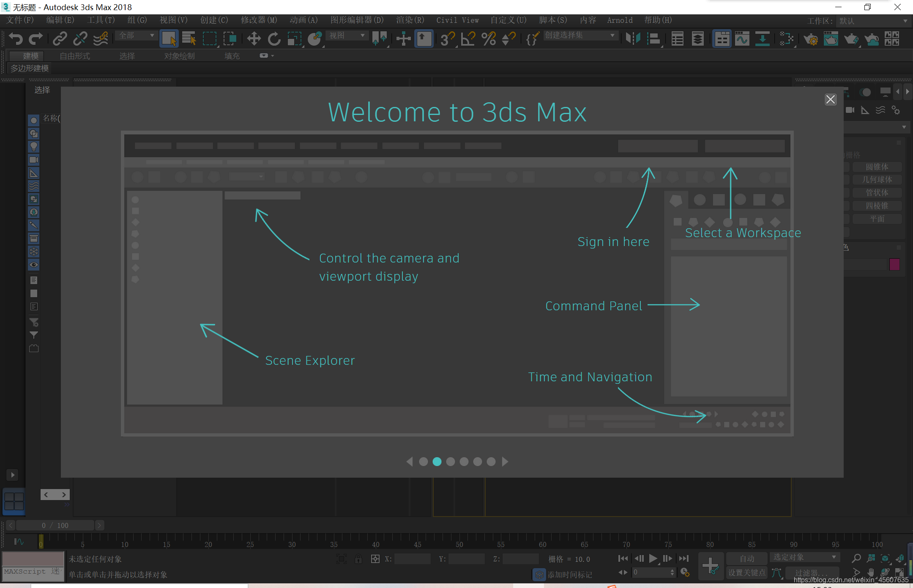Open Select by Name list icon

coord(189,38)
